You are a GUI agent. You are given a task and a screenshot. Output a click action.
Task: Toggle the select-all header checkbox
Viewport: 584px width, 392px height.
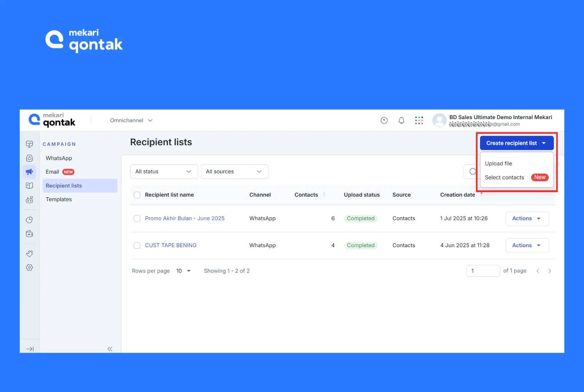(137, 195)
